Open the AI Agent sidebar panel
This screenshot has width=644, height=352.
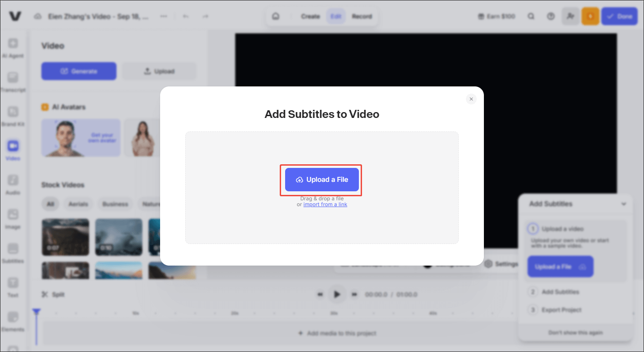(x=13, y=48)
